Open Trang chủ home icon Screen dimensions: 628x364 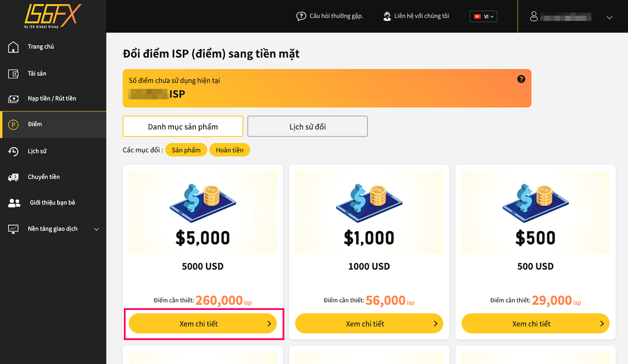point(14,47)
